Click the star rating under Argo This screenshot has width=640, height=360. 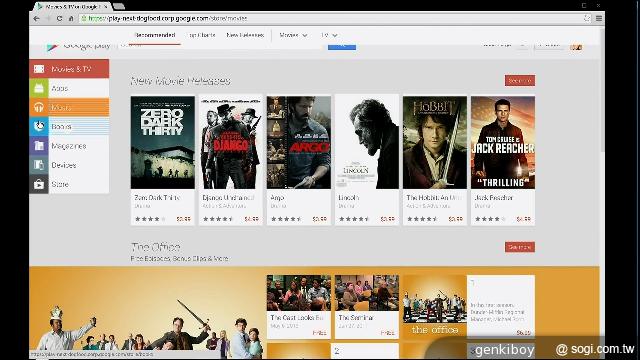click(x=286, y=219)
